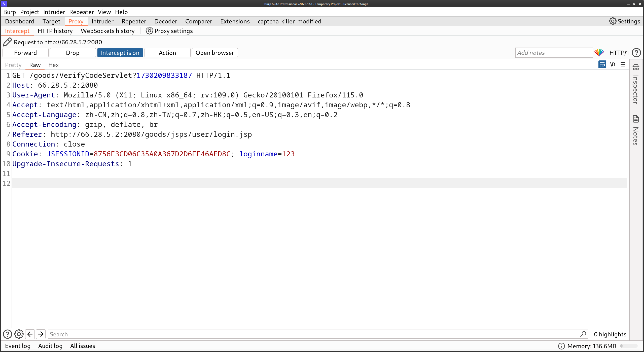644x352 pixels.
Task: Open the View menu
Action: click(x=104, y=12)
